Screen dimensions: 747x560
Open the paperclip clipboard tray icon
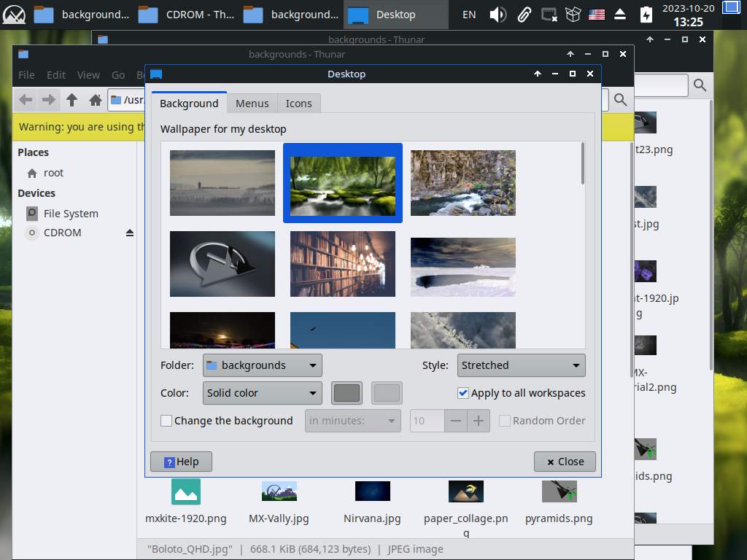tap(524, 15)
